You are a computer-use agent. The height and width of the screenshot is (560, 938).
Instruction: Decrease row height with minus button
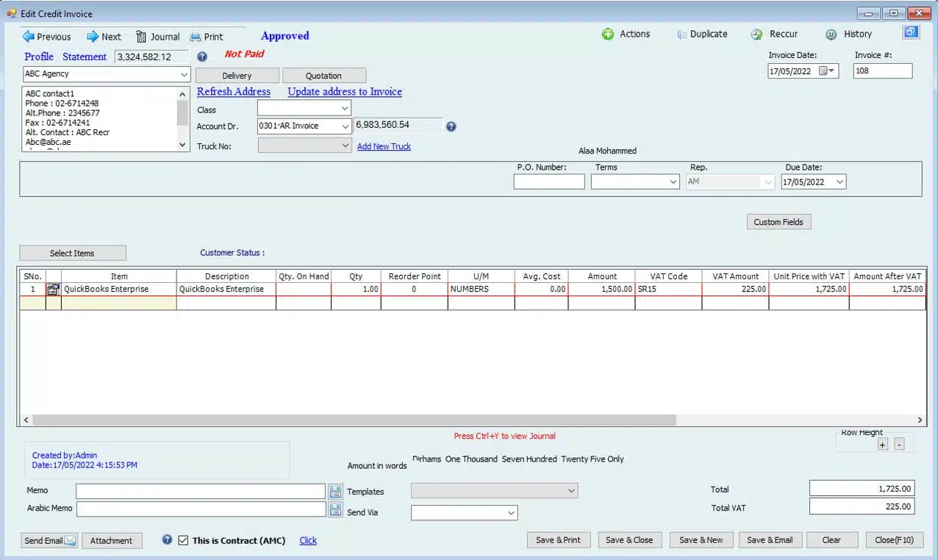click(x=899, y=444)
